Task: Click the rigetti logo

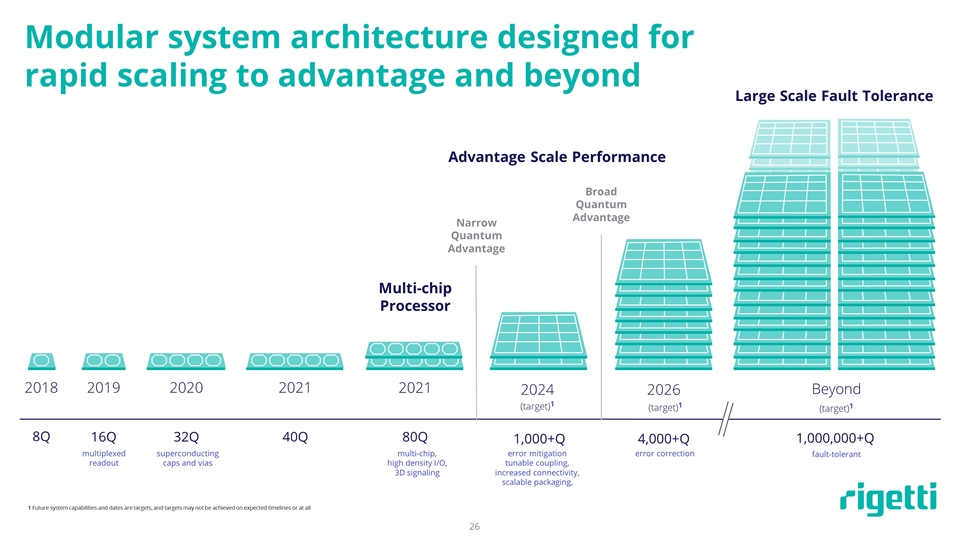Action: coord(888,498)
